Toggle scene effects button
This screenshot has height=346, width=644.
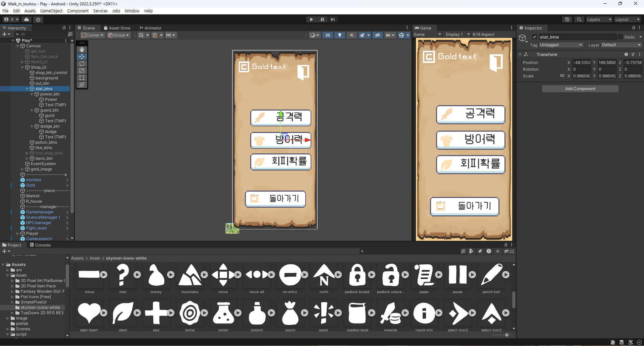[362, 35]
